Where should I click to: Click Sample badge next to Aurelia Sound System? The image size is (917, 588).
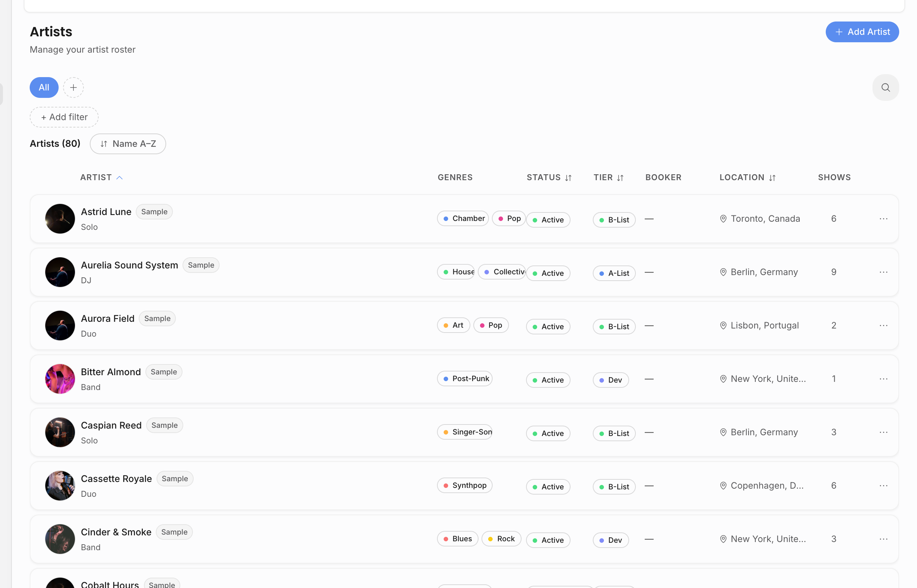[x=201, y=265]
